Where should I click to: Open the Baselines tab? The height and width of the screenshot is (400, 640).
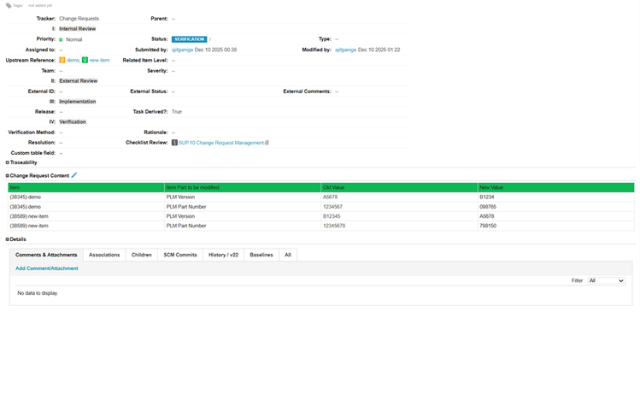261,255
